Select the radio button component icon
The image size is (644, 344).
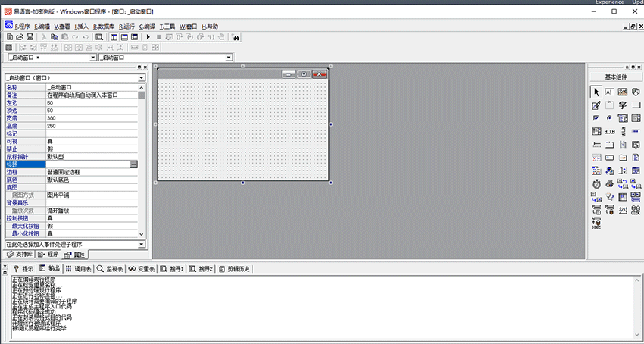point(609,118)
